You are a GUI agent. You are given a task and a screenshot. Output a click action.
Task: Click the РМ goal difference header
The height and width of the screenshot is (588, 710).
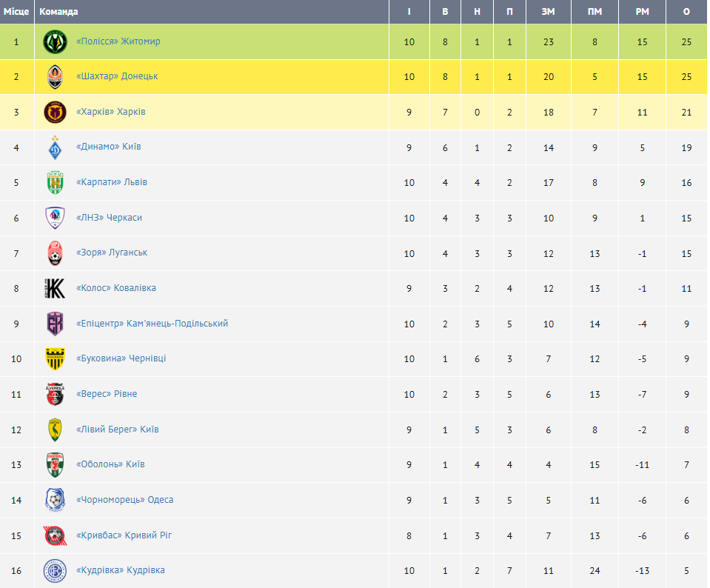[x=642, y=12]
